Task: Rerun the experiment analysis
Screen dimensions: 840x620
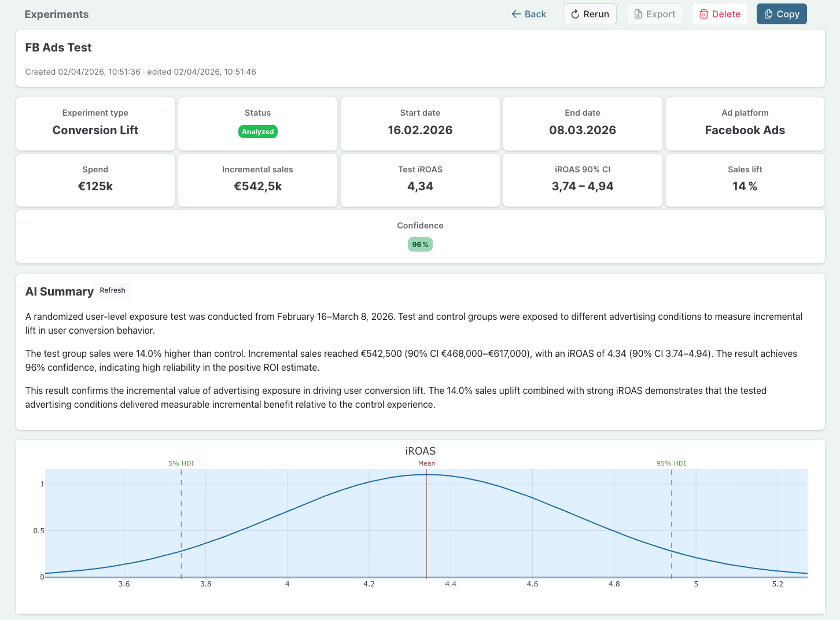Action: pyautogui.click(x=590, y=14)
